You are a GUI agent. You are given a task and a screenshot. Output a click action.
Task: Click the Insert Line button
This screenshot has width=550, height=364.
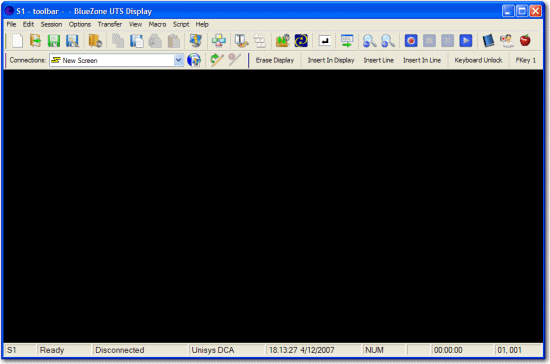point(378,60)
